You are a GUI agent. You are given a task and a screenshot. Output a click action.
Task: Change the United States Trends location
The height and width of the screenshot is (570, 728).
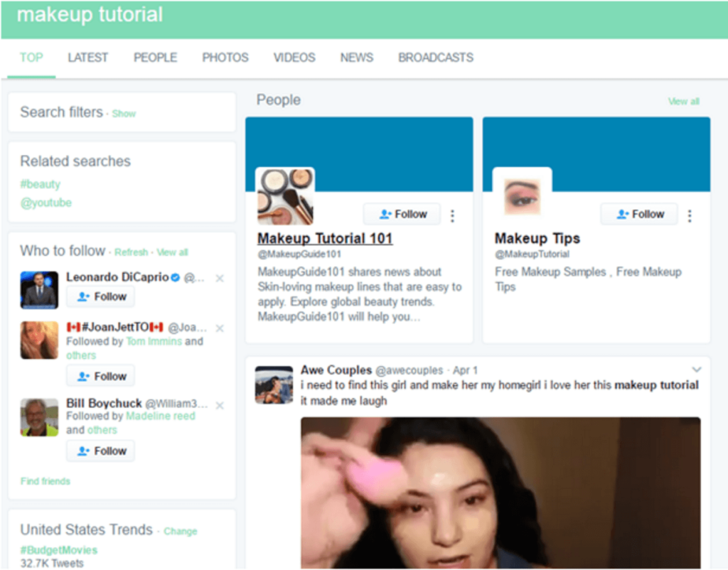coord(181,531)
